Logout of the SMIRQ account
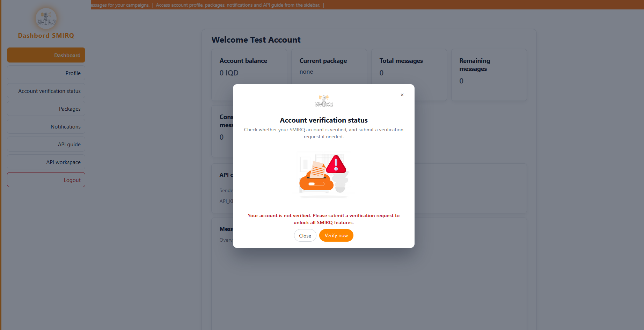This screenshot has width=644, height=330. pos(46,179)
